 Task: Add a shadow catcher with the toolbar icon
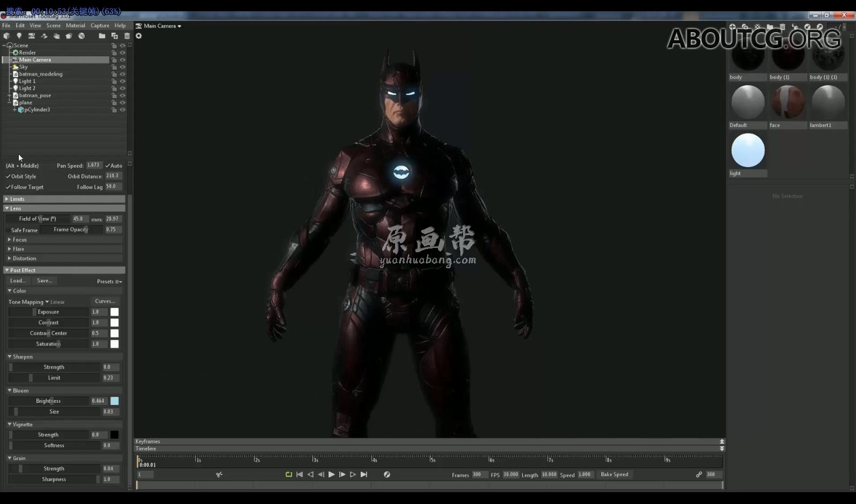[44, 36]
